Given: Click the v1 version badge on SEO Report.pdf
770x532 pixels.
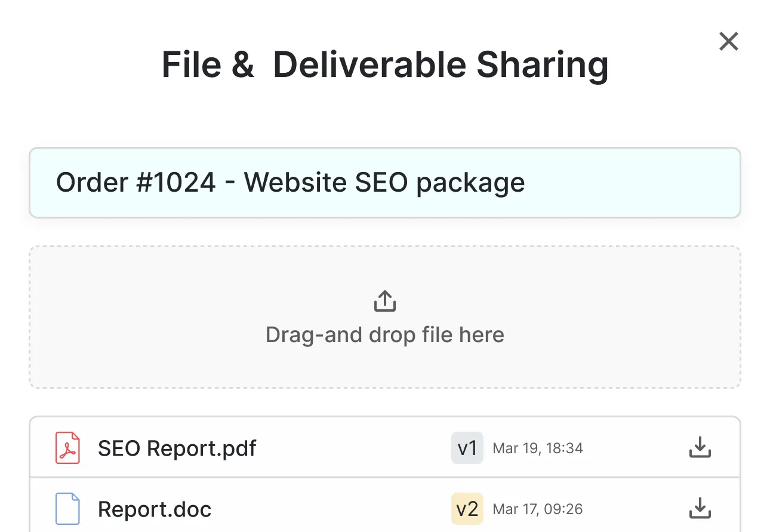Looking at the screenshot, I should (467, 448).
